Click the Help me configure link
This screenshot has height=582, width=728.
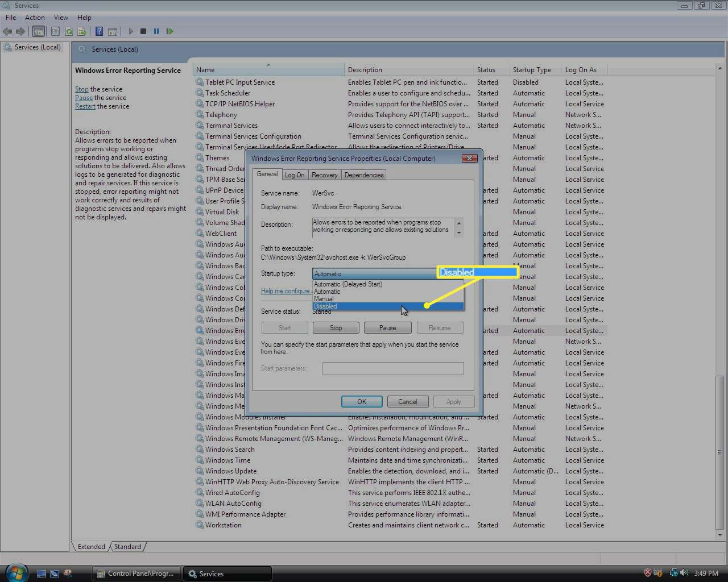286,291
